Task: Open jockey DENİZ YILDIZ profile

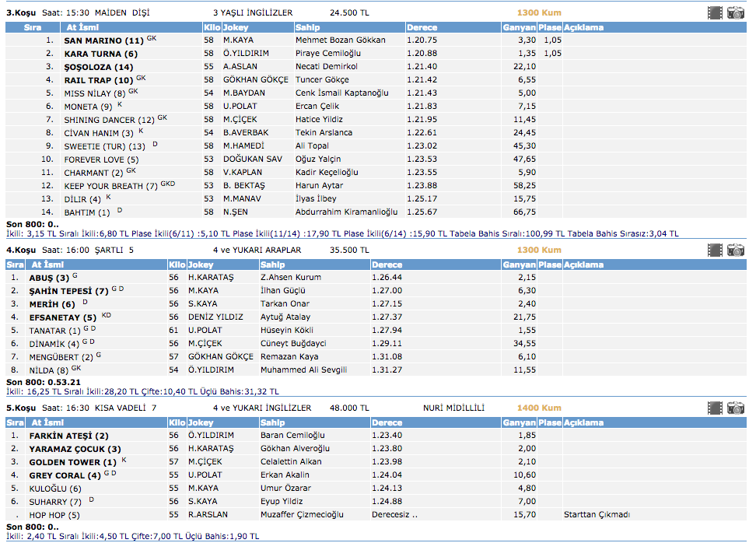Action: [x=215, y=317]
